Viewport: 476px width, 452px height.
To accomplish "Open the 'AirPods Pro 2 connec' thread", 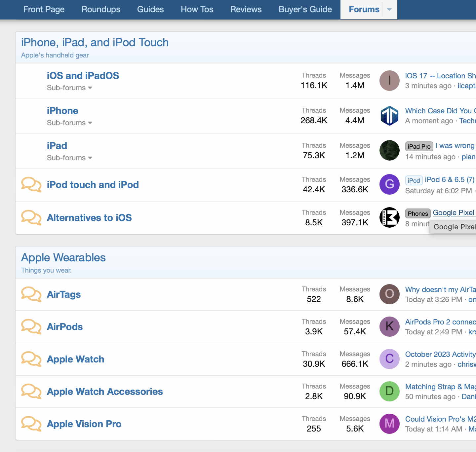I will point(441,322).
